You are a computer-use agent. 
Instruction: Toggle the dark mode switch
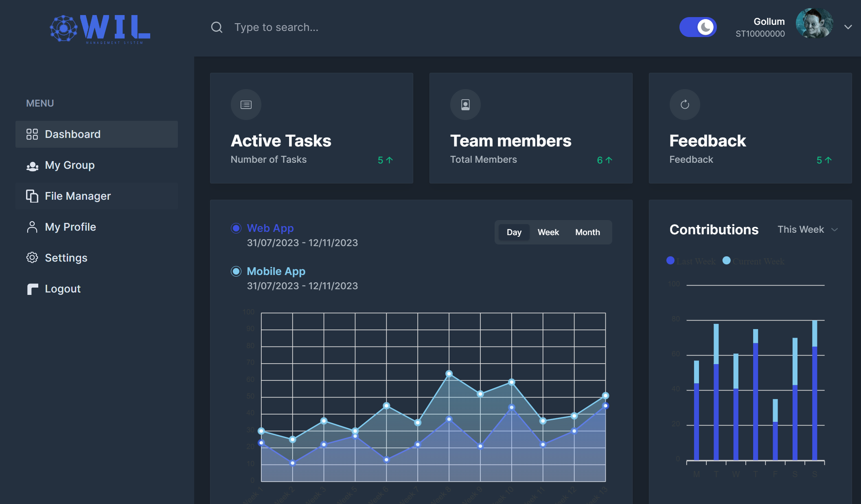click(x=698, y=27)
